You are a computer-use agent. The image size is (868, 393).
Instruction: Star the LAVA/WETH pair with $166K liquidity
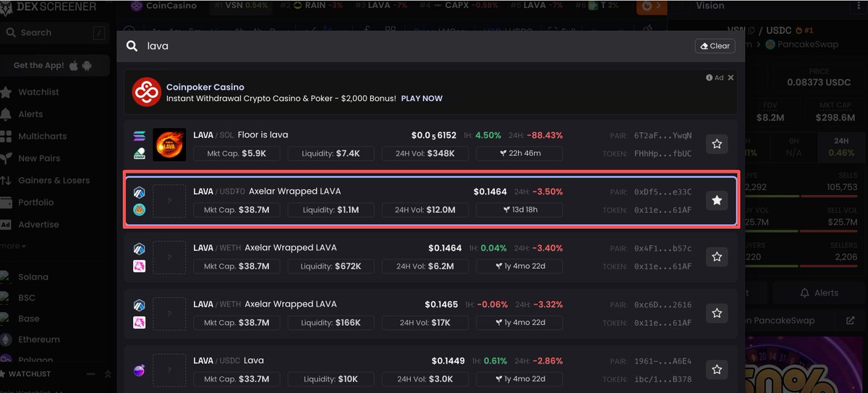coord(717,313)
